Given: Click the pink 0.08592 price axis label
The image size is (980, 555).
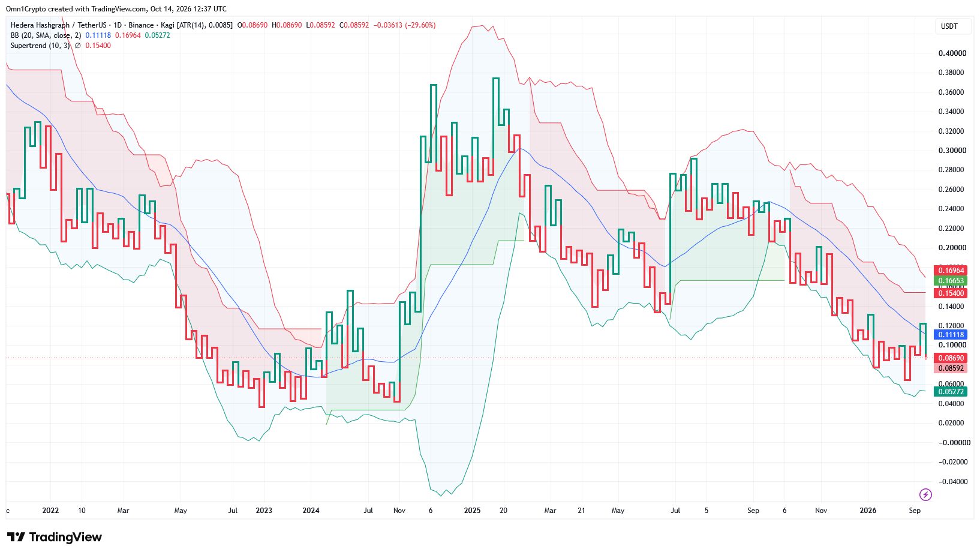Looking at the screenshot, I should (951, 368).
